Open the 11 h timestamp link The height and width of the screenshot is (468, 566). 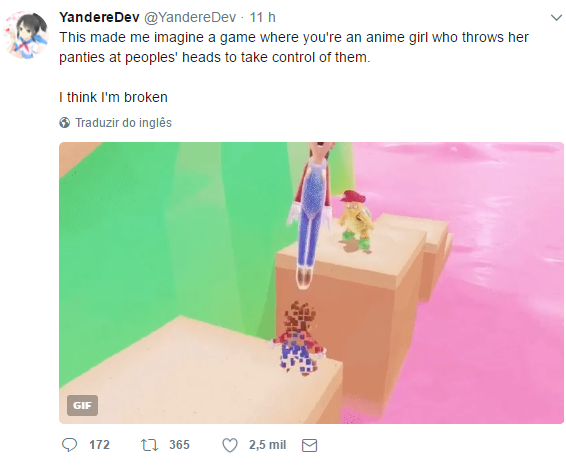pyautogui.click(x=262, y=17)
